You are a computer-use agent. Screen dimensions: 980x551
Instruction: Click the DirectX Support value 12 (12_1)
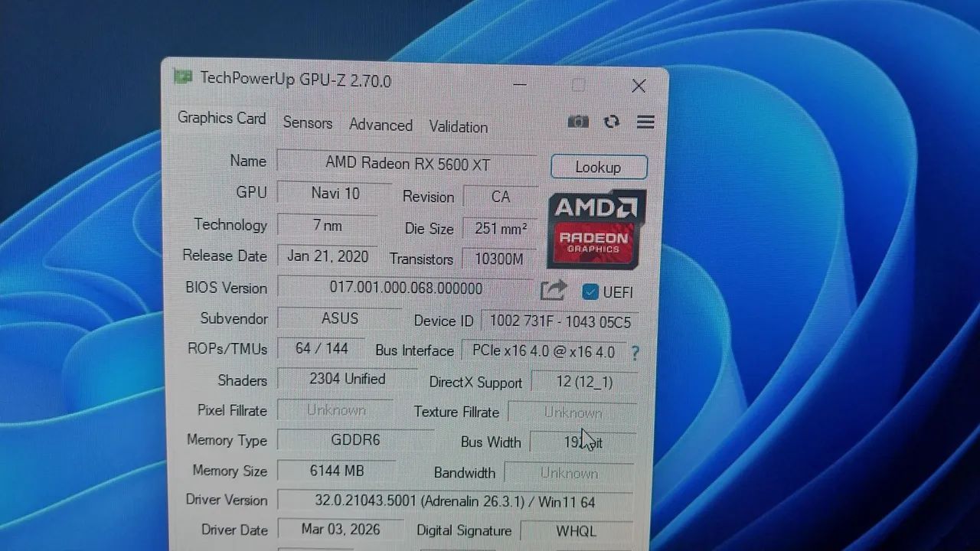click(x=583, y=381)
